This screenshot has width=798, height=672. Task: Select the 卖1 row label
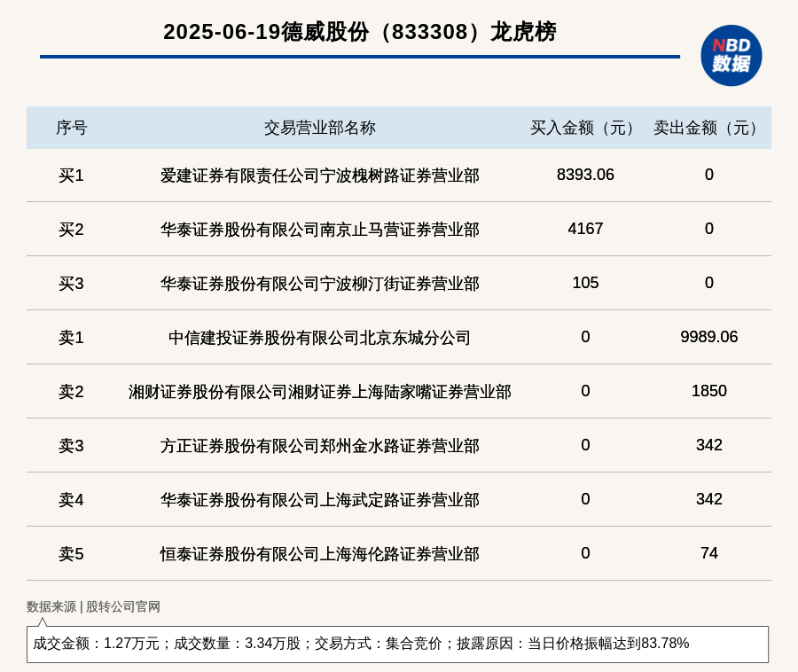coord(71,337)
